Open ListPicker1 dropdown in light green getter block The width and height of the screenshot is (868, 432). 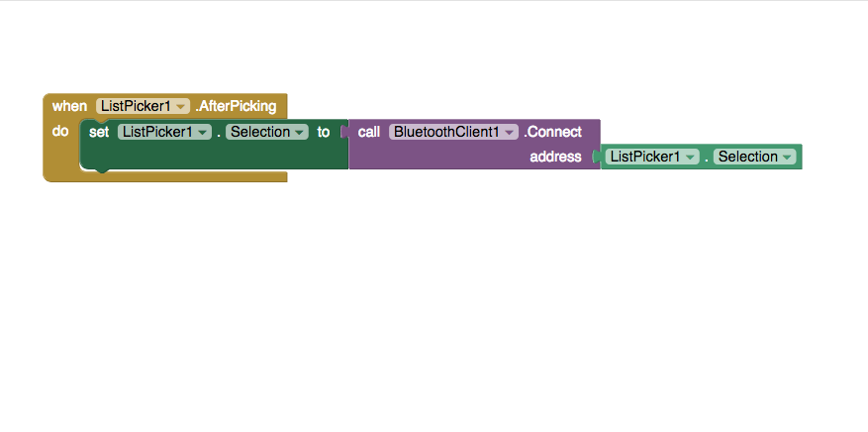pyautogui.click(x=652, y=157)
